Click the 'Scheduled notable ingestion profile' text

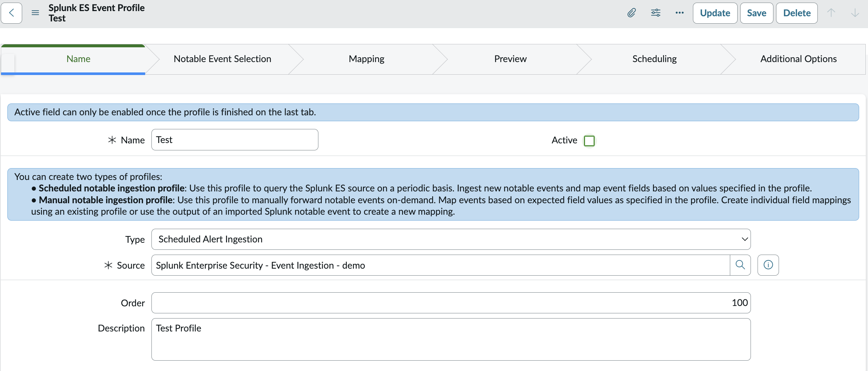[x=112, y=188]
